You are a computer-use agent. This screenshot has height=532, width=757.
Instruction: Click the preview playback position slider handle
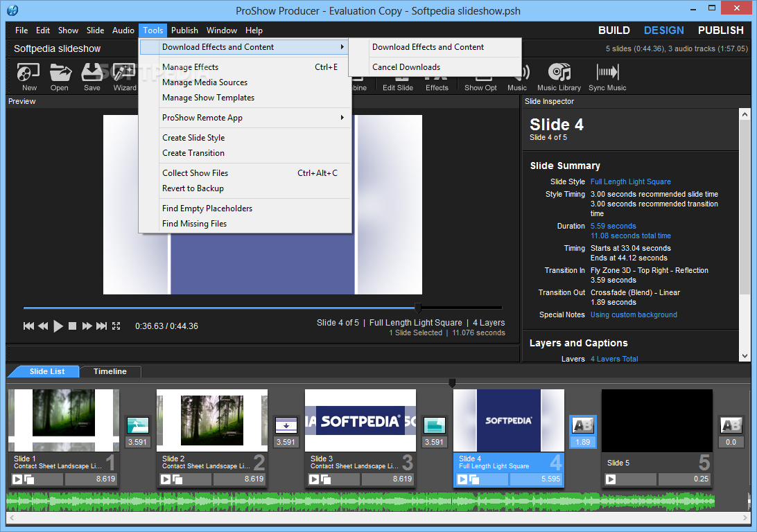click(418, 308)
